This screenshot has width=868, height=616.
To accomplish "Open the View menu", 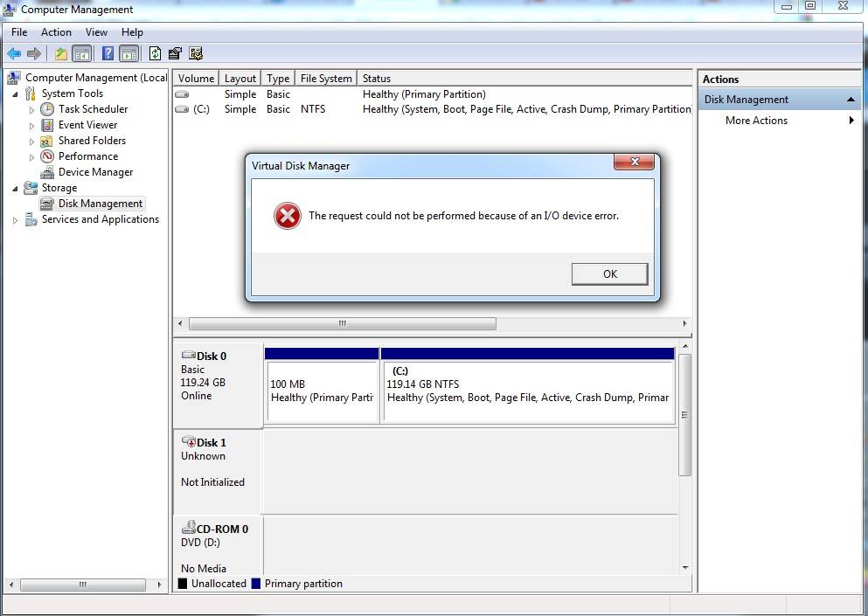I will click(96, 32).
